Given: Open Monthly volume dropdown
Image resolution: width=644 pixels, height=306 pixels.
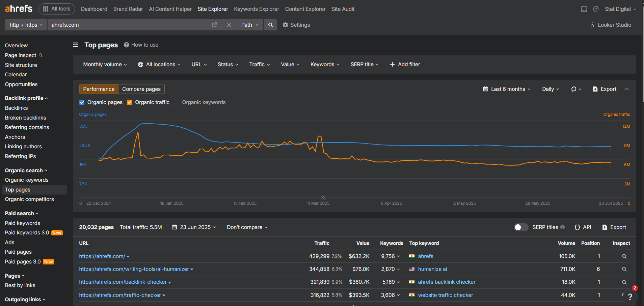Looking at the screenshot, I should (x=105, y=65).
